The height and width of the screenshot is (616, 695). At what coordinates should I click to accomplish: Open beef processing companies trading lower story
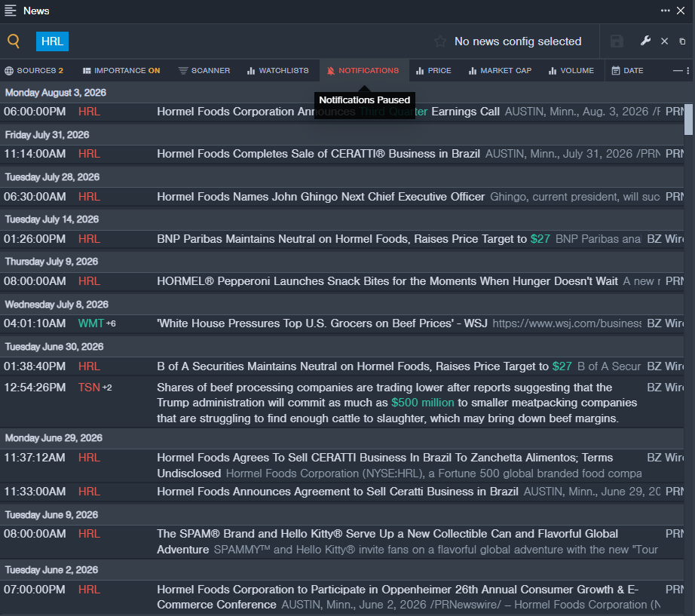click(x=396, y=403)
